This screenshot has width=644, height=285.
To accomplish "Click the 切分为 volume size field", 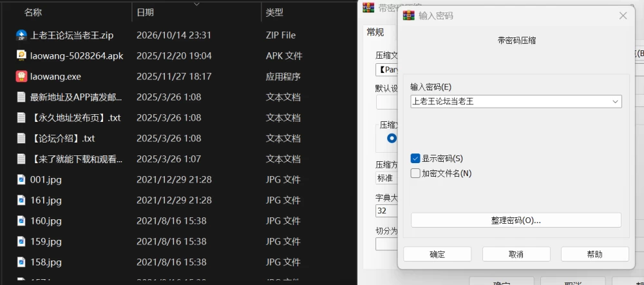I will pos(386,244).
